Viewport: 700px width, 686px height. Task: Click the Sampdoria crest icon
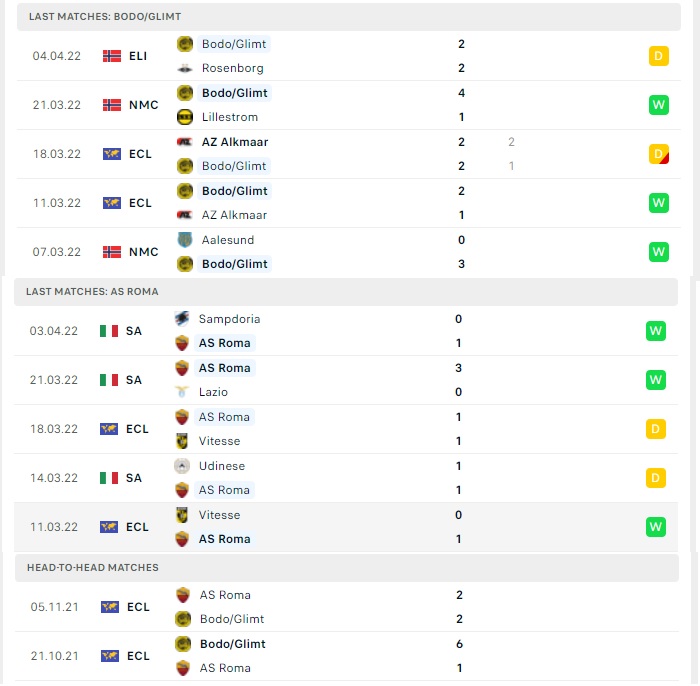point(182,319)
